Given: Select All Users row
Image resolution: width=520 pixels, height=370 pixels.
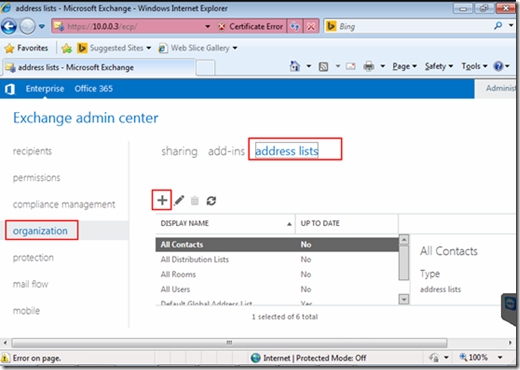Looking at the screenshot, I should [277, 289].
